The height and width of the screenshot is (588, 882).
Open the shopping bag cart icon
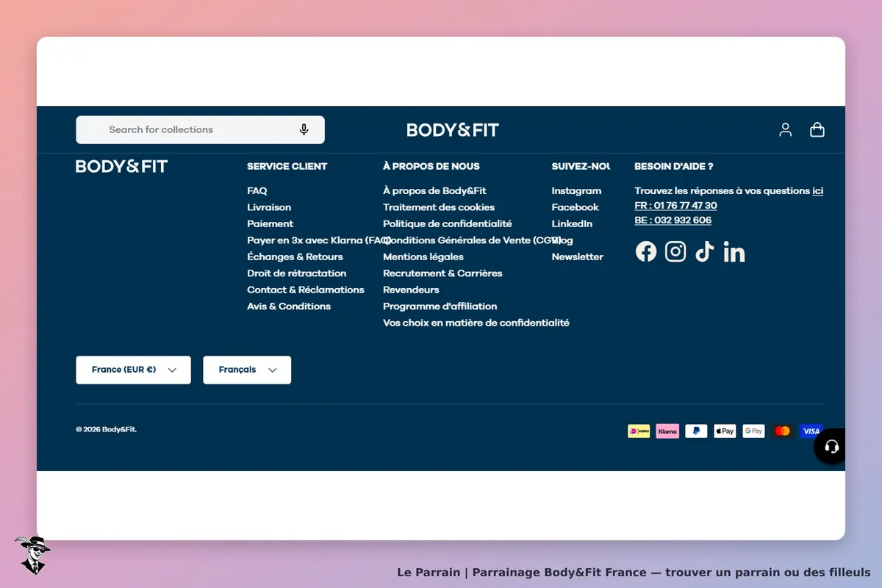(x=817, y=130)
